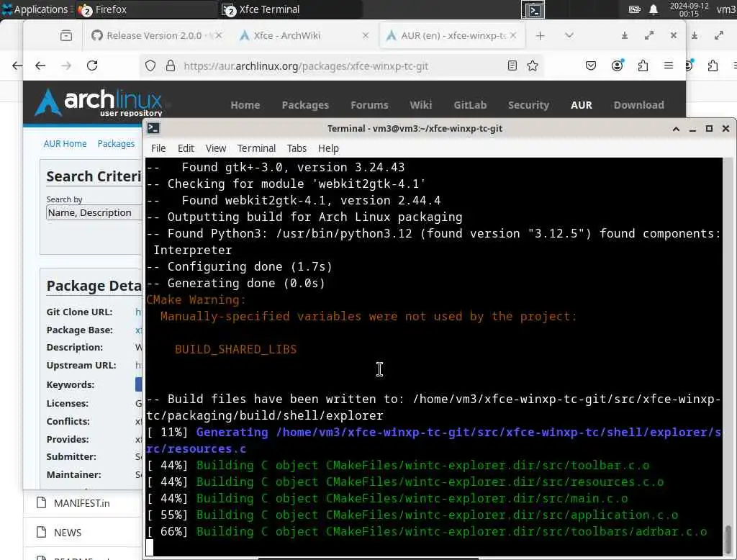Open the Applications menu in the panel
This screenshot has width=737, height=560.
36,9
